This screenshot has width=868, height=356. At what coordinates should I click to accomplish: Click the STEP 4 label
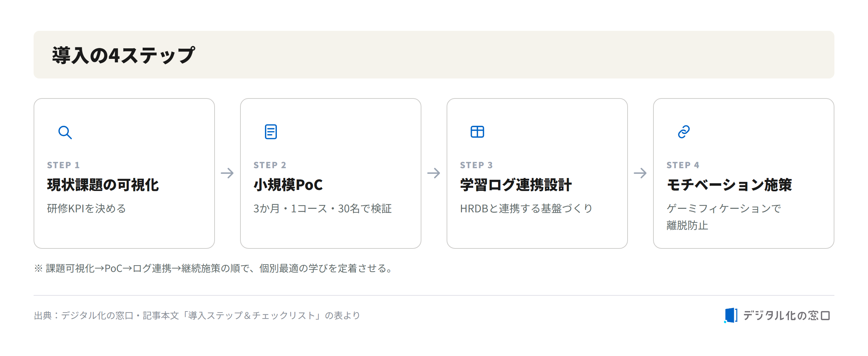pyautogui.click(x=683, y=165)
